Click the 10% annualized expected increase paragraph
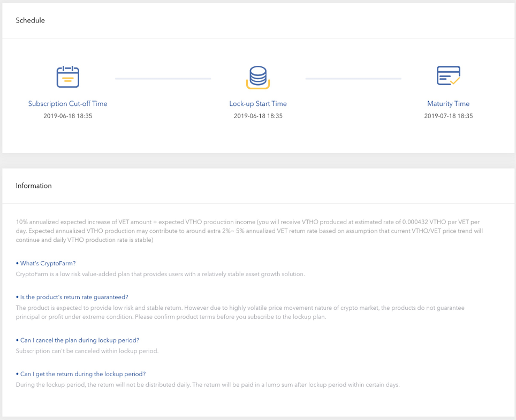 click(249, 231)
